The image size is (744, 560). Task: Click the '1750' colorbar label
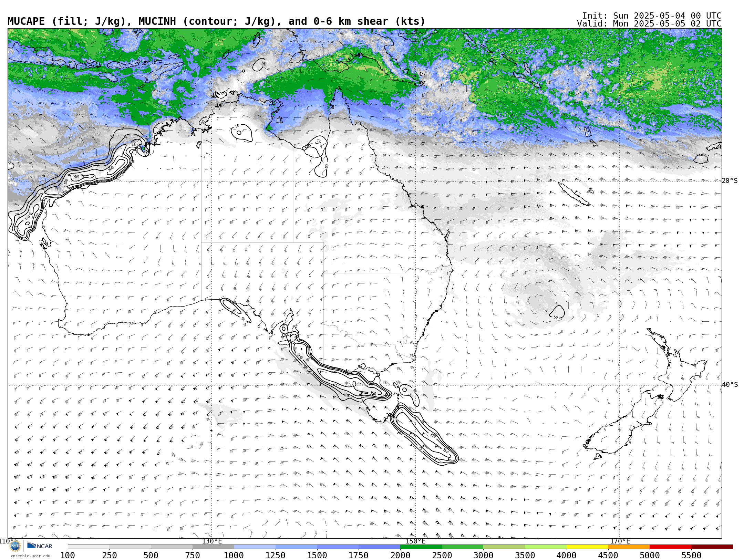point(359,555)
